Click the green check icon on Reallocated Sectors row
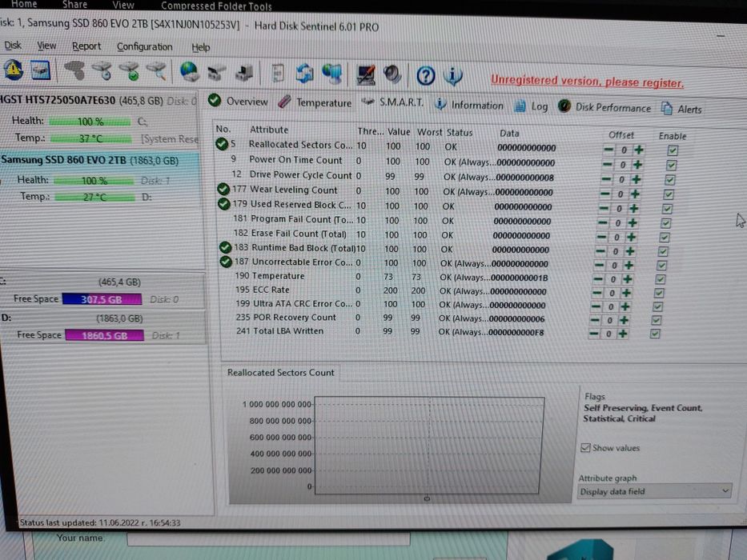The width and height of the screenshot is (747, 560). tap(222, 144)
